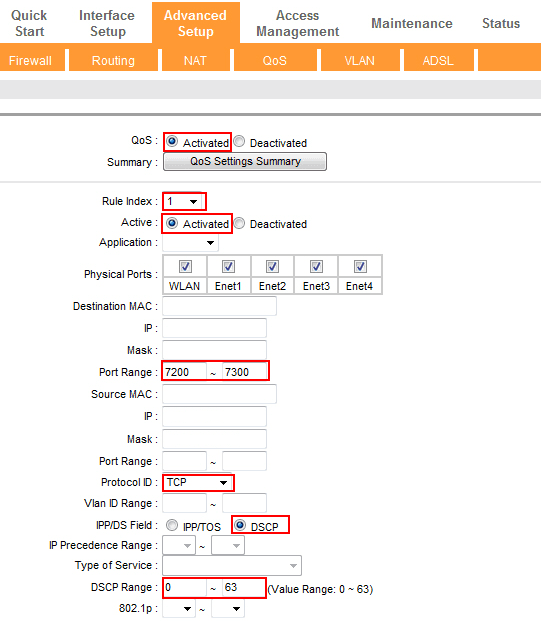Uncheck the WLAN physical port checkbox

click(185, 266)
